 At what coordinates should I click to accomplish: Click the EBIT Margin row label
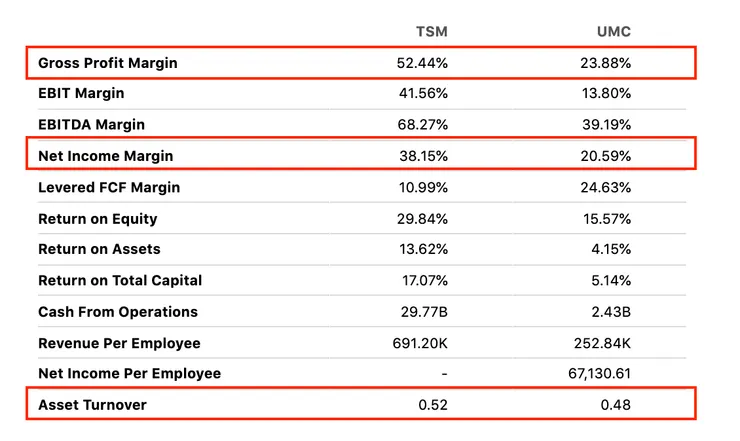coord(81,94)
